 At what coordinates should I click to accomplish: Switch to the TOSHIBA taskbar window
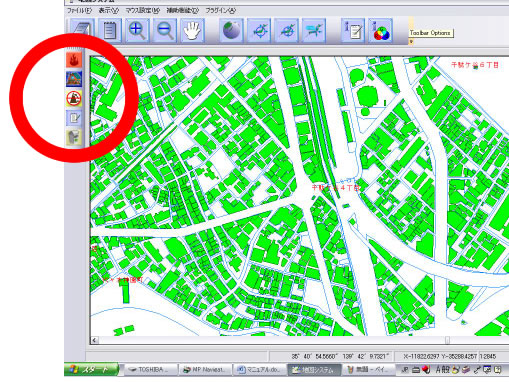(x=149, y=370)
